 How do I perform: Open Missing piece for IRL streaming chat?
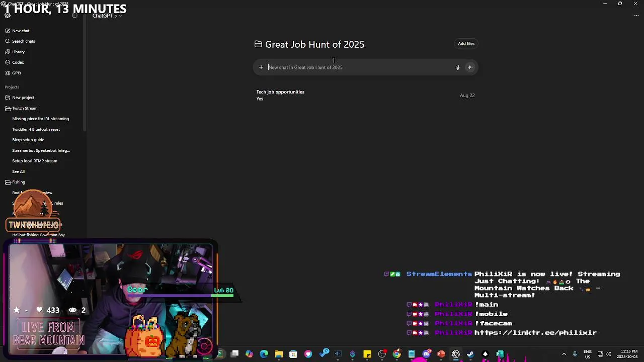tap(40, 119)
